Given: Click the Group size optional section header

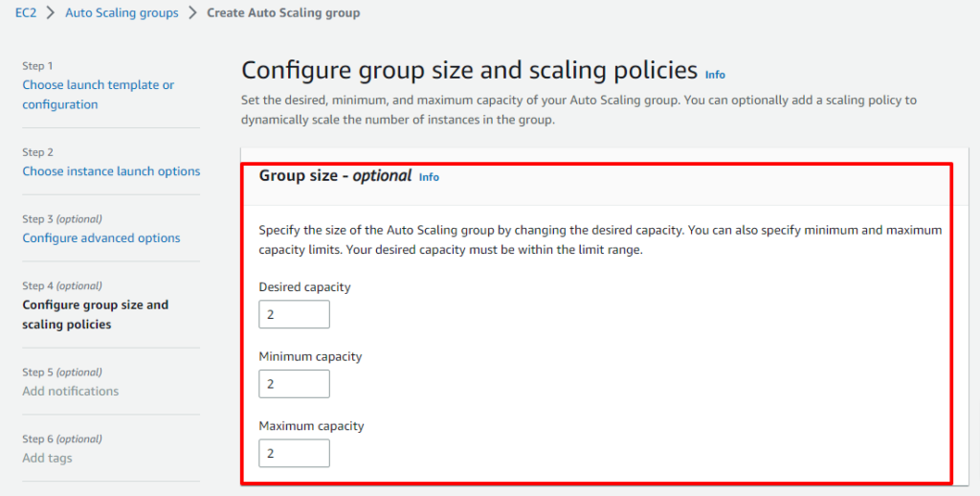Looking at the screenshot, I should tap(336, 176).
